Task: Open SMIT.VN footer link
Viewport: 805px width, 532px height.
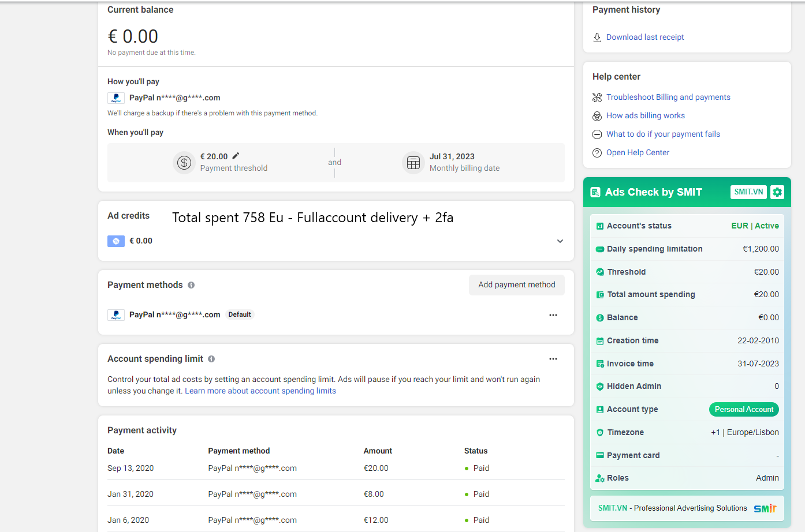Action: point(613,508)
